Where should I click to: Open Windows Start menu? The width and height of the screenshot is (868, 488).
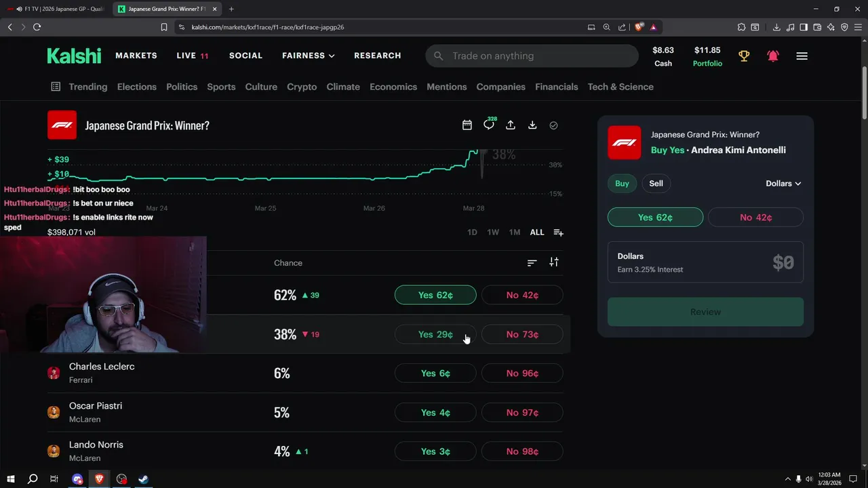(x=10, y=479)
